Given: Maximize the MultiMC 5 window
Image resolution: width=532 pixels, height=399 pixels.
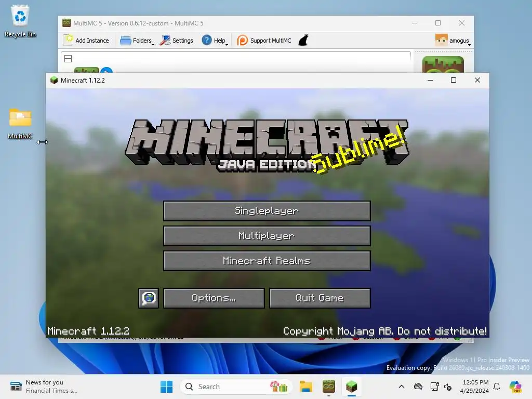Looking at the screenshot, I should [438, 23].
